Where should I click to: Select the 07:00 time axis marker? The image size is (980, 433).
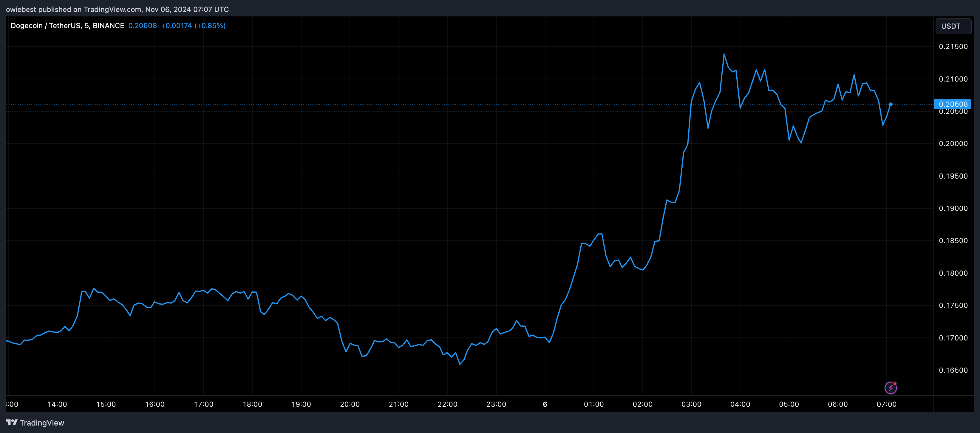886,404
